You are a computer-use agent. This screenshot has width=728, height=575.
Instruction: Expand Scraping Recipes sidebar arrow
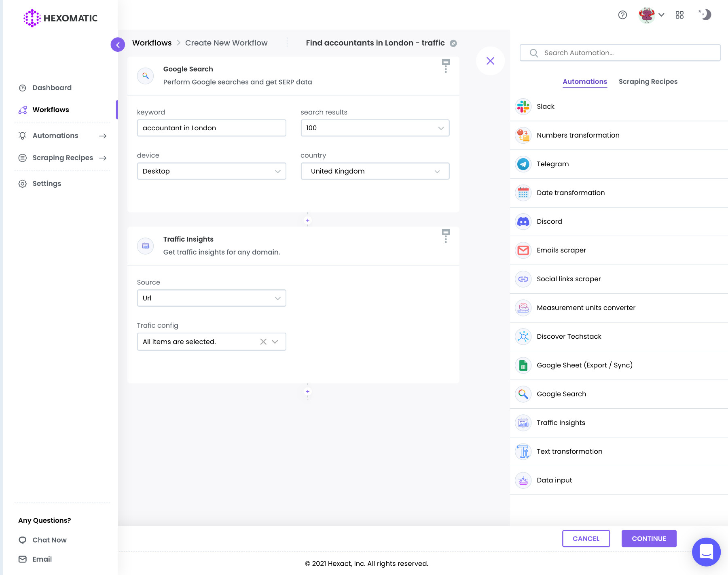coord(103,158)
